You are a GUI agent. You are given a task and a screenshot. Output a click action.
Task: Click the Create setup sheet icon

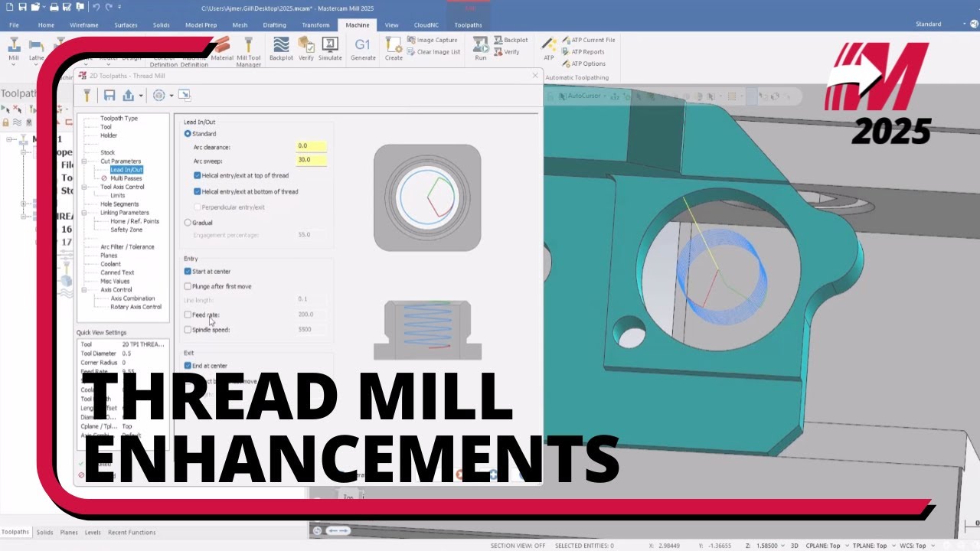pos(394,49)
